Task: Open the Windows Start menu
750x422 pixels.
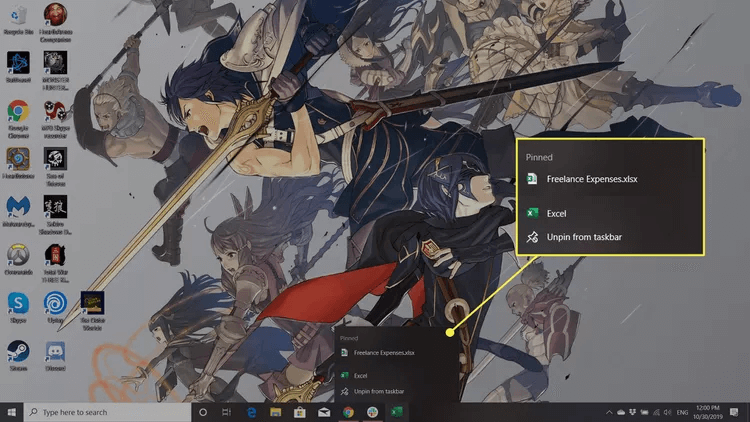Action: point(11,412)
